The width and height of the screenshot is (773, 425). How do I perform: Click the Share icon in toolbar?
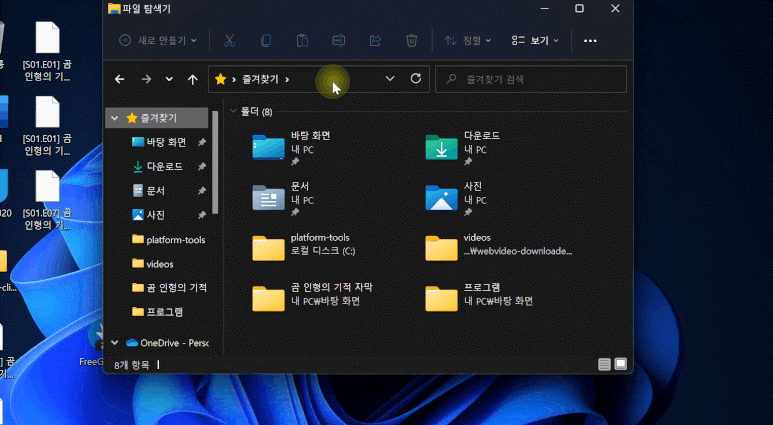375,40
